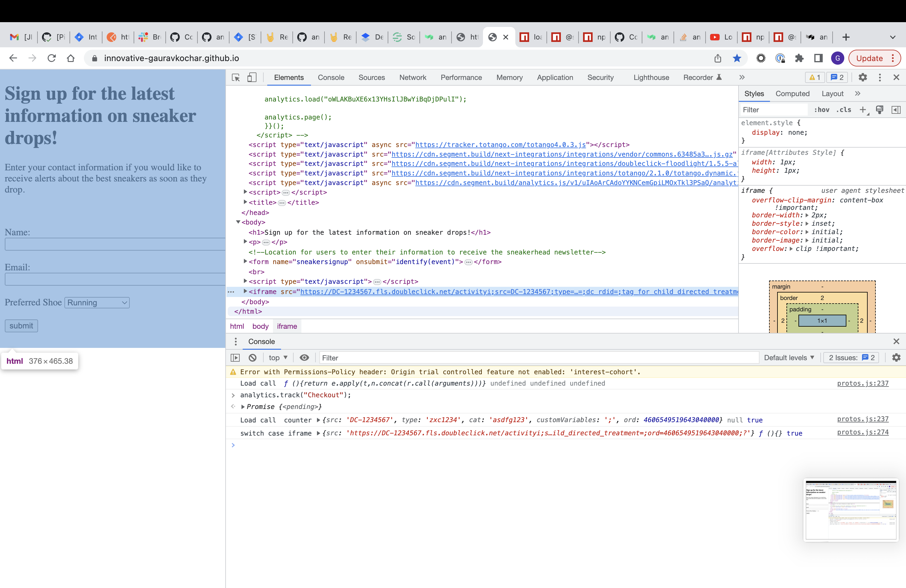
Task: Open console drawer three-dot menu
Action: coord(235,342)
